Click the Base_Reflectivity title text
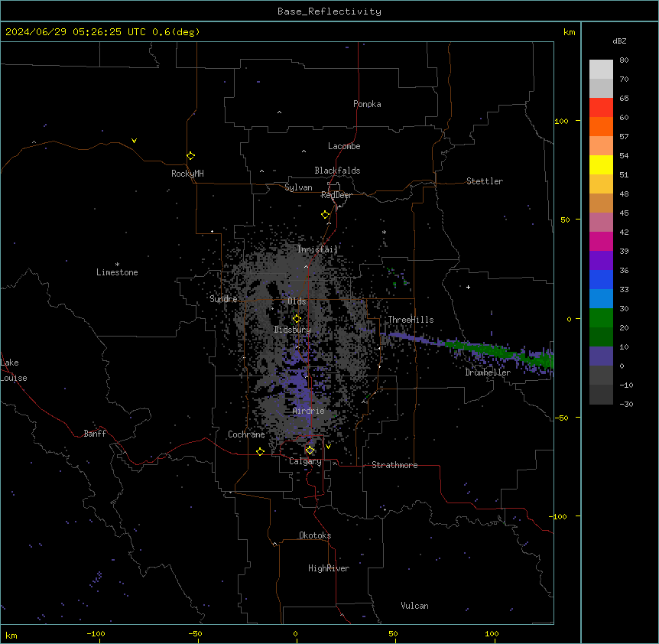 click(x=329, y=11)
